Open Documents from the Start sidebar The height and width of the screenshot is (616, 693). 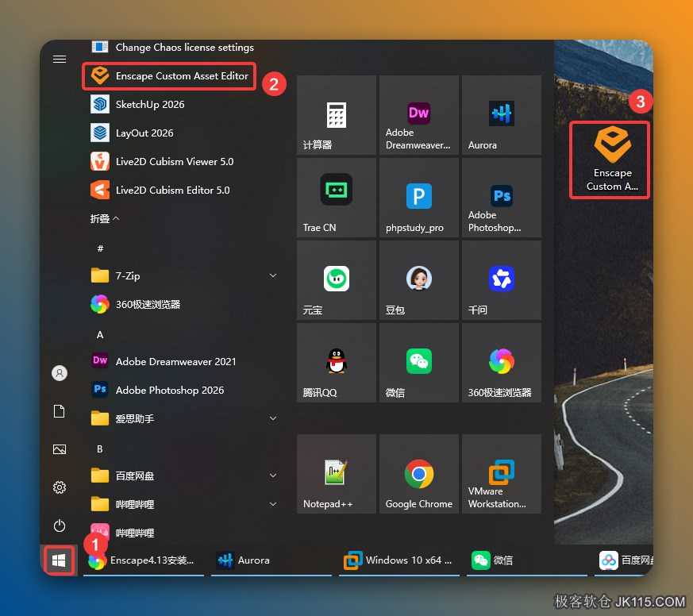pyautogui.click(x=60, y=411)
